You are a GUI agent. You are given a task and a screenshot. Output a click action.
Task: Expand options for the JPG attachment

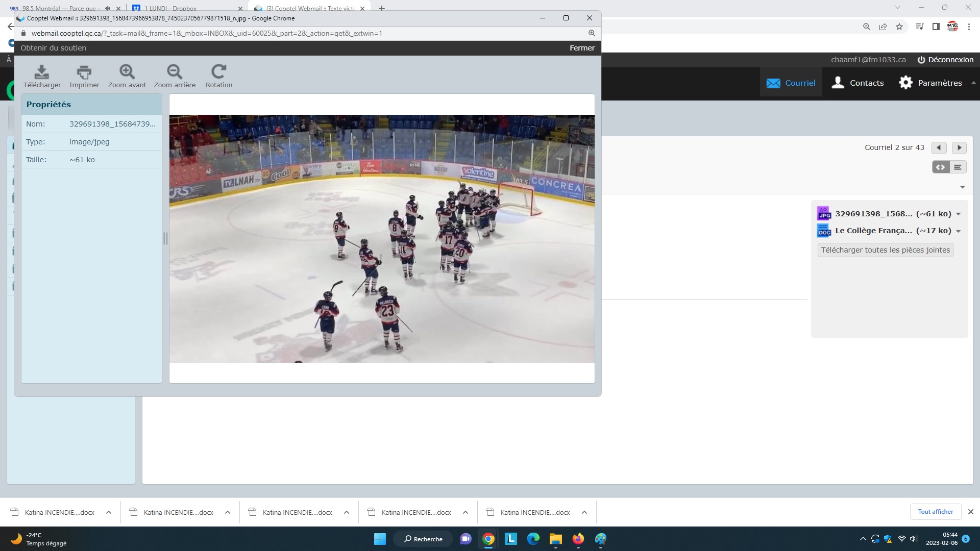pos(959,214)
